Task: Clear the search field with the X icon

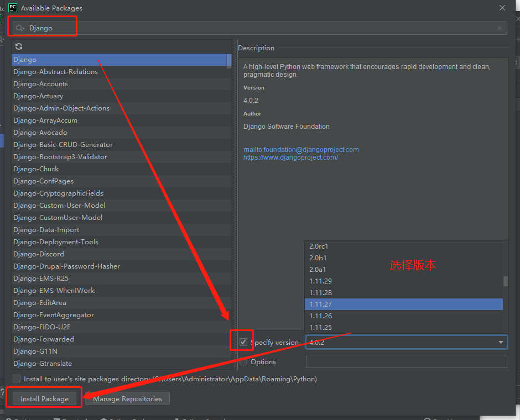Action: pos(500,28)
